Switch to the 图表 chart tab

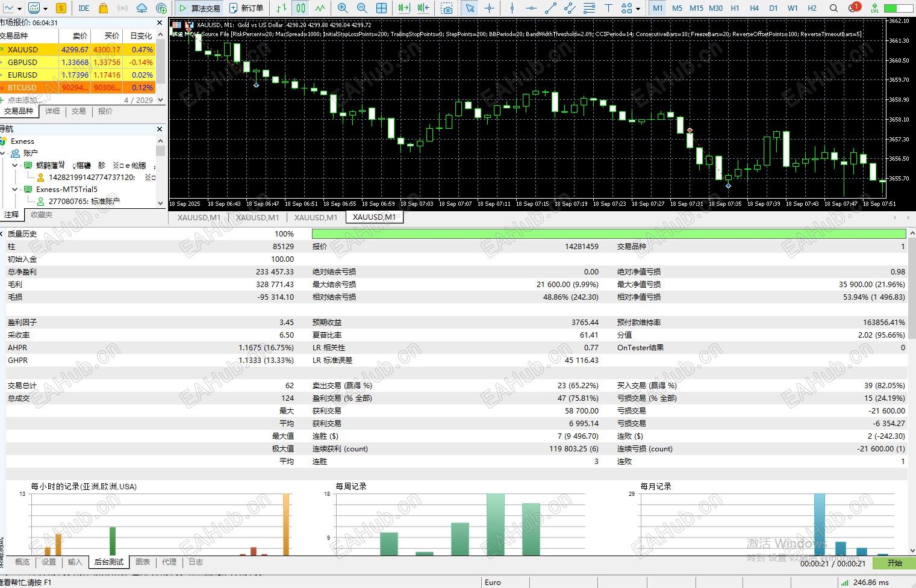pos(143,562)
